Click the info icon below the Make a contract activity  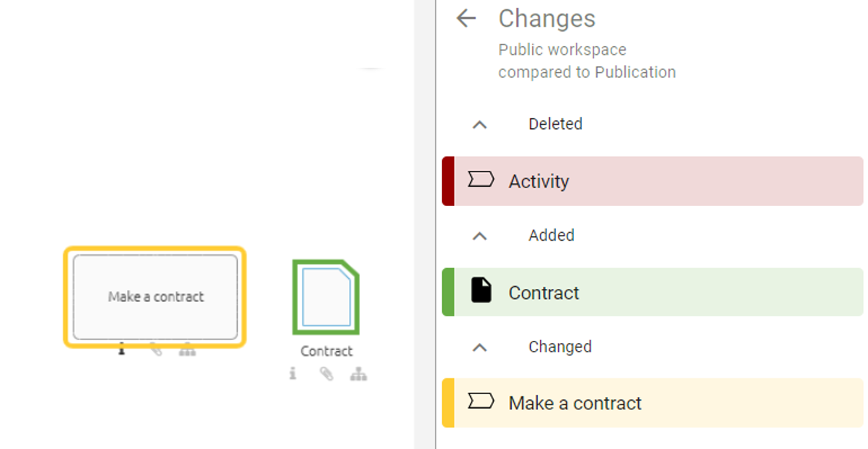tap(122, 350)
